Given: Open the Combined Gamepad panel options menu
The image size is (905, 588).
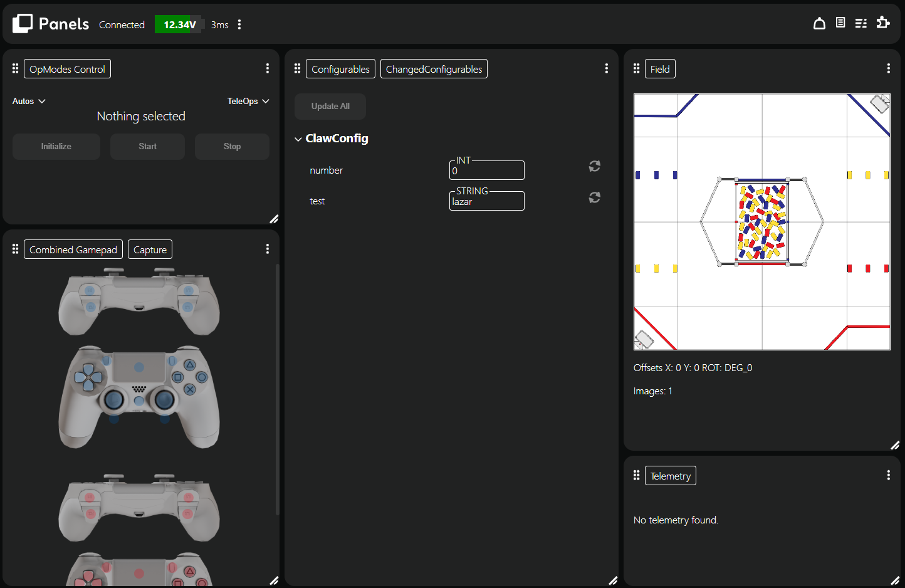Looking at the screenshot, I should click(x=268, y=249).
